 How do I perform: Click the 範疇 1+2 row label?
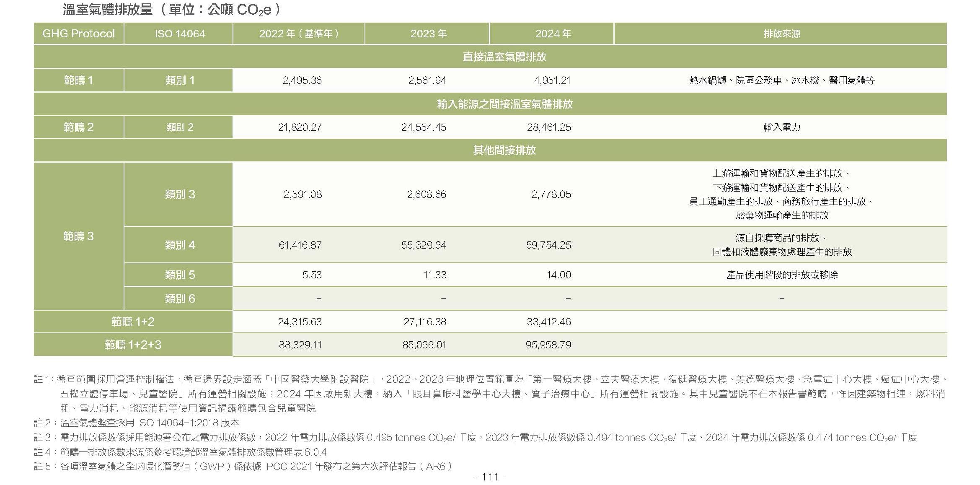133,322
